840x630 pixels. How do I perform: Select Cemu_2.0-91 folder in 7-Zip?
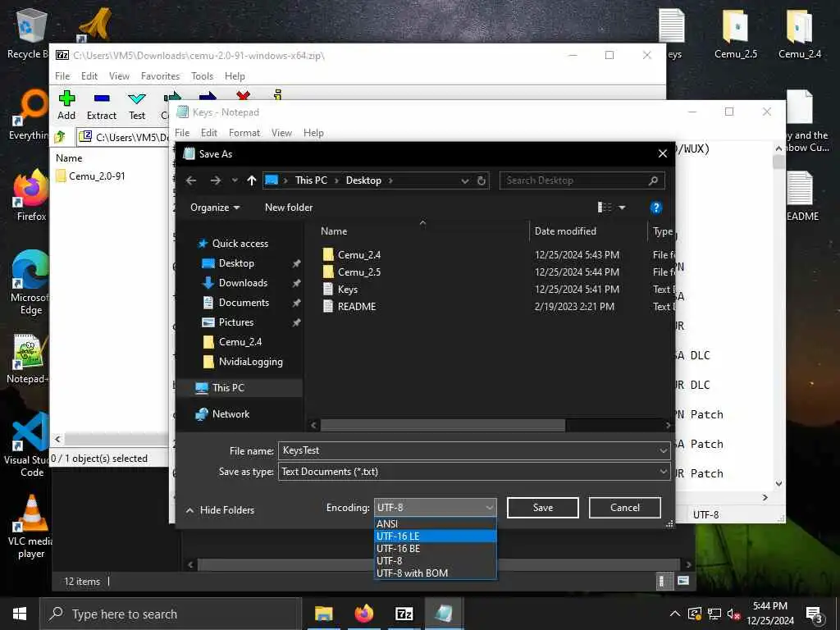point(90,176)
